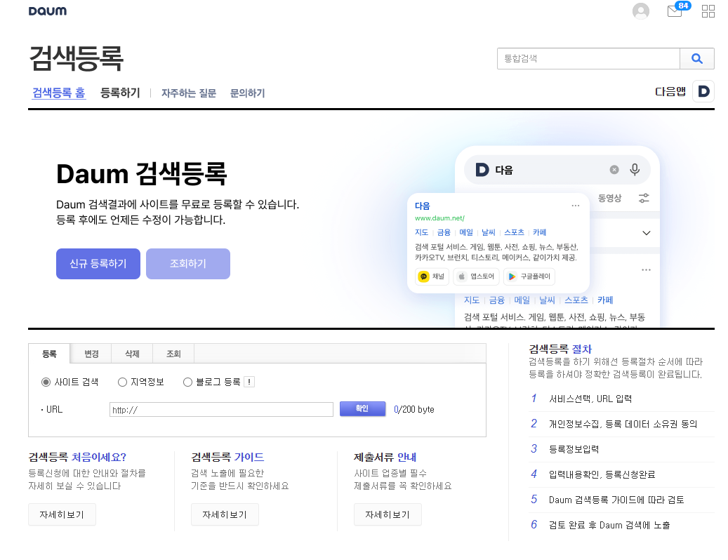The width and height of the screenshot is (728, 560).
Task: Switch to the 삭제 tab
Action: tap(132, 354)
